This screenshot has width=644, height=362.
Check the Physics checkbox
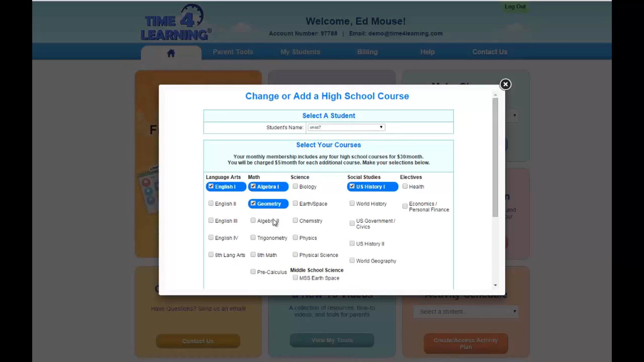[295, 238]
